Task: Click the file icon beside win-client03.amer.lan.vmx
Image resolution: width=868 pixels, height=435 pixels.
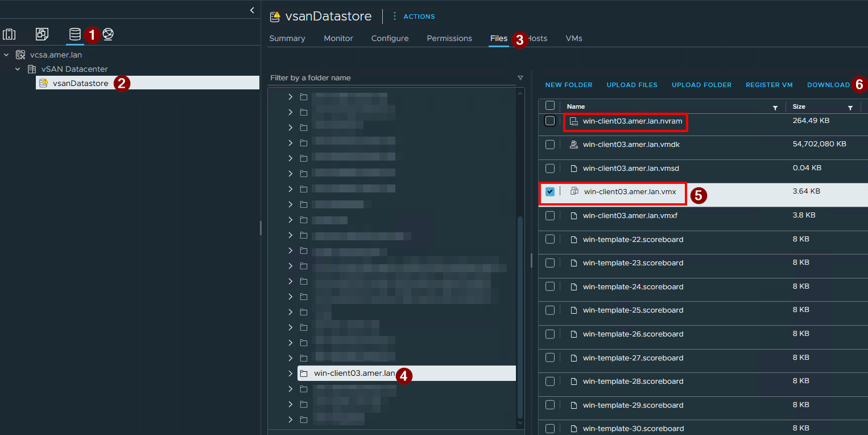Action: (x=573, y=191)
